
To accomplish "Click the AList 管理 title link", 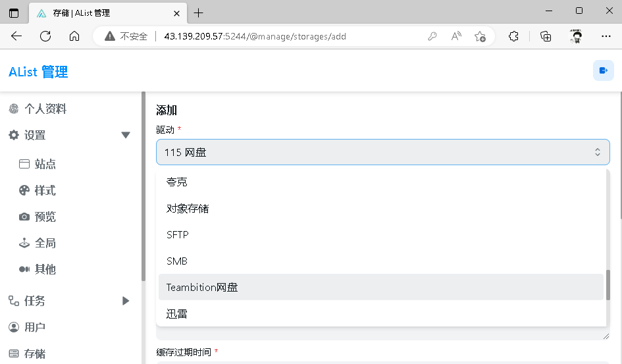I will point(38,72).
